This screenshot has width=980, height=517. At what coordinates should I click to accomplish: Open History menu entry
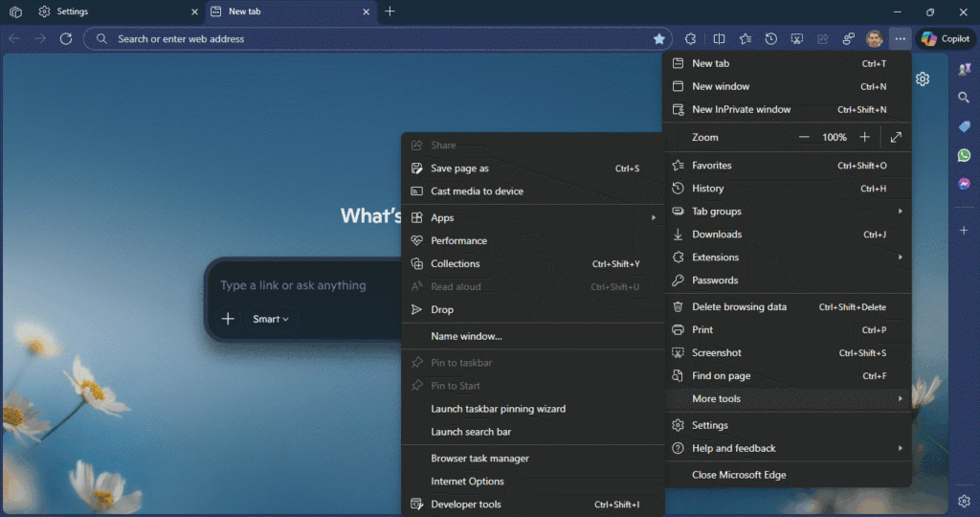point(788,189)
